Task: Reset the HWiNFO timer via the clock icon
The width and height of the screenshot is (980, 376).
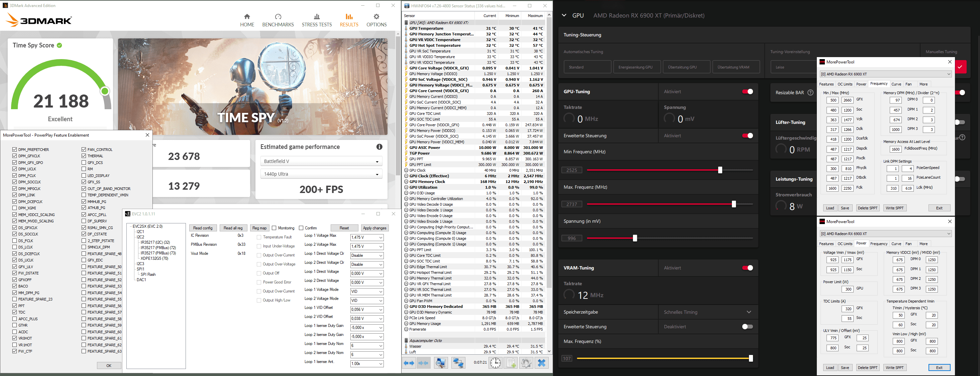Action: pyautogui.click(x=495, y=363)
